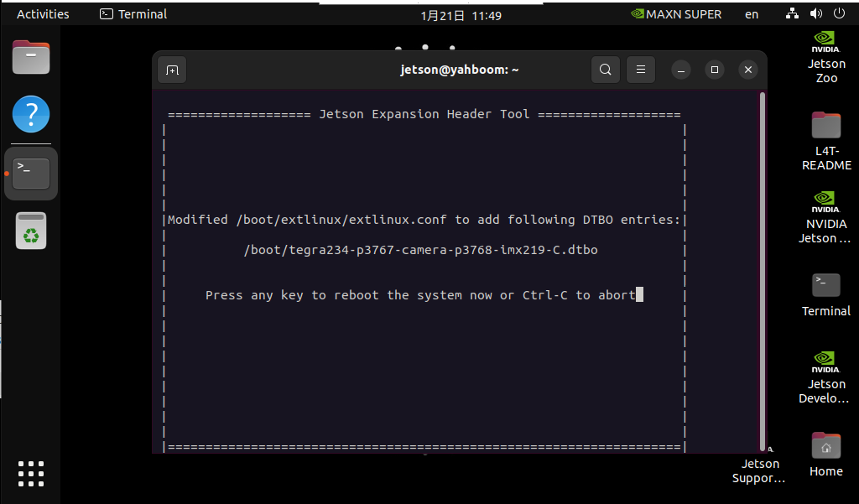Open the L4T-README desktop folder

pyautogui.click(x=826, y=141)
